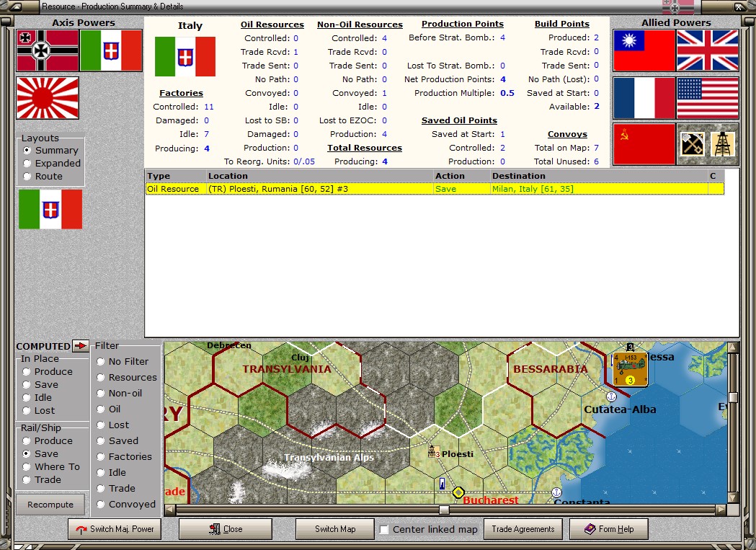Click the Build Points heading
The width and height of the screenshot is (756, 550).
coord(561,24)
